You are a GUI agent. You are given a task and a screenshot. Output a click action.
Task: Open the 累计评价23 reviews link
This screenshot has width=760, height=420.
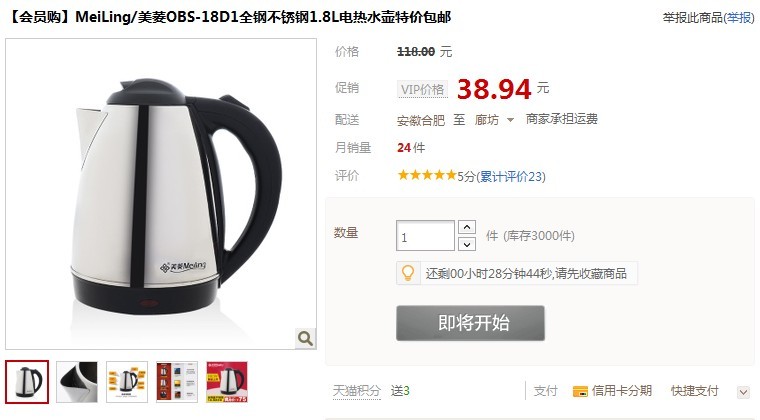coord(511,176)
